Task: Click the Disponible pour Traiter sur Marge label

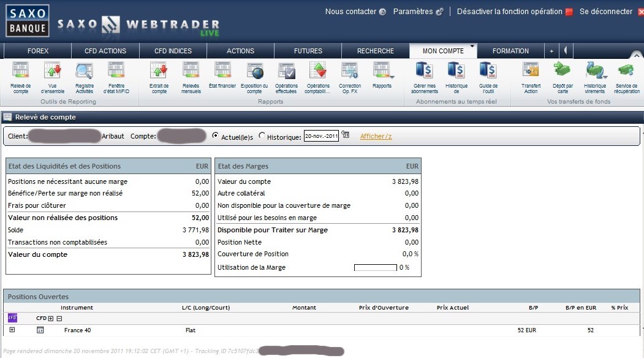Action: click(272, 230)
